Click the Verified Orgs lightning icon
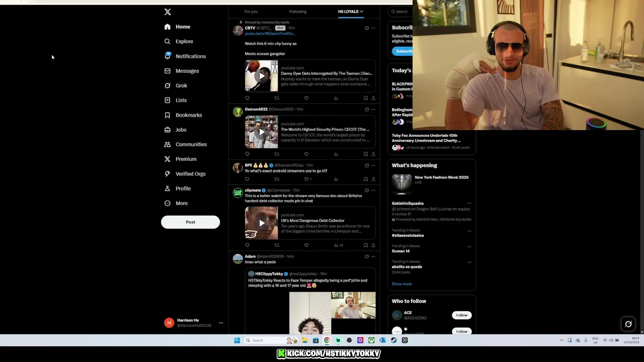The image size is (644, 362). (168, 173)
